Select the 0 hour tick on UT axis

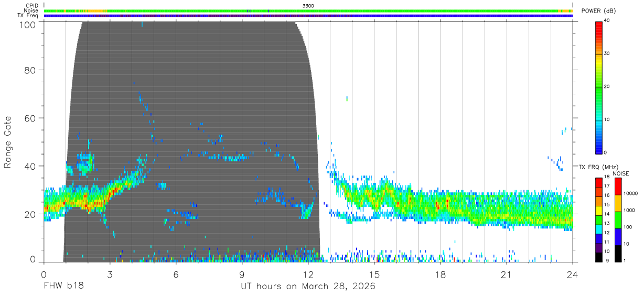(44, 275)
